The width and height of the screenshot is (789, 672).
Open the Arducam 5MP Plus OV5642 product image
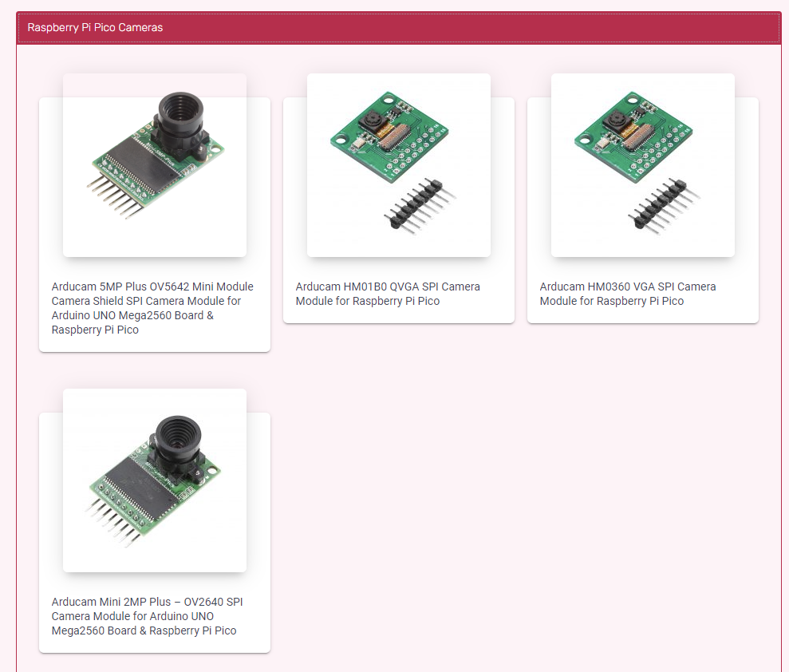[x=155, y=165]
